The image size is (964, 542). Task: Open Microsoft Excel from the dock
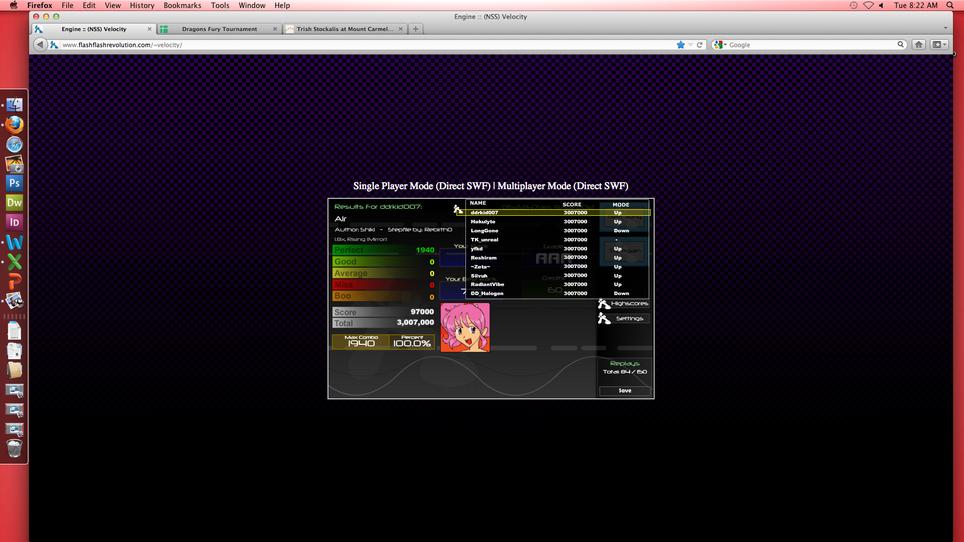coord(14,262)
